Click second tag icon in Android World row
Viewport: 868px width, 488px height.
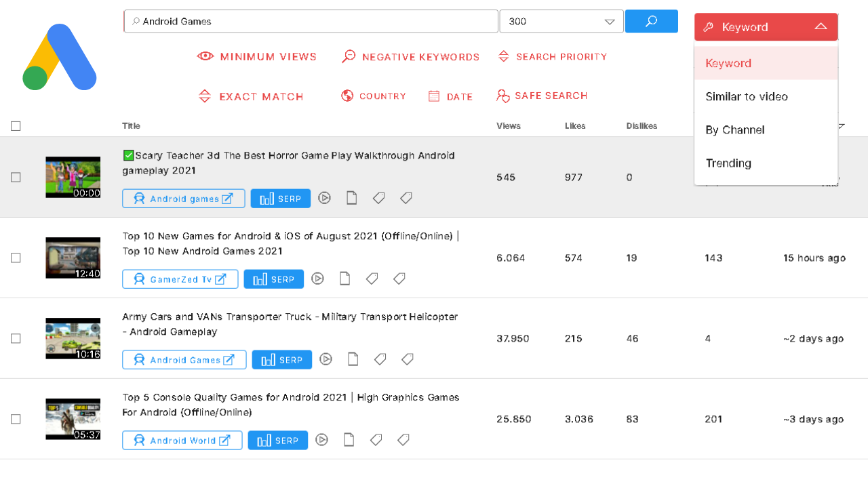point(403,440)
